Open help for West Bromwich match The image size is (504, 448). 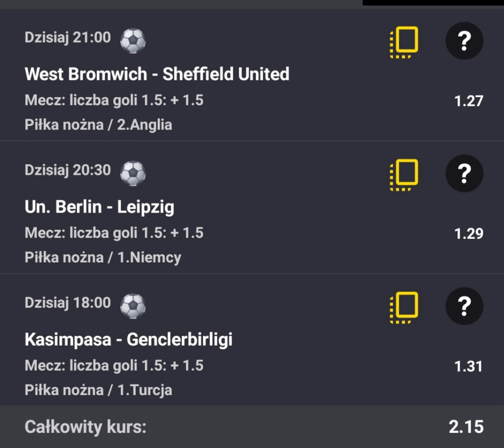tap(464, 41)
